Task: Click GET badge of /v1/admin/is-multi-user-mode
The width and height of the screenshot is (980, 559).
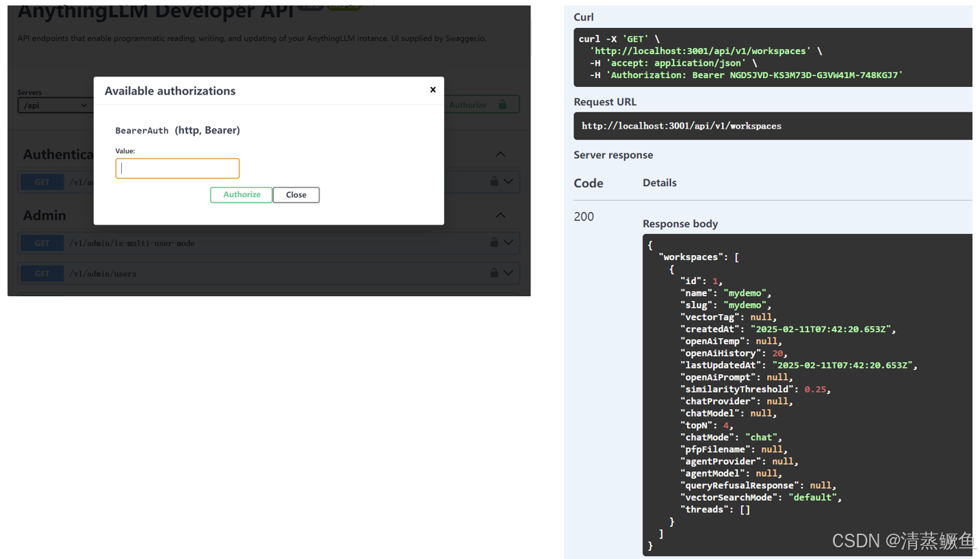Action: point(42,243)
